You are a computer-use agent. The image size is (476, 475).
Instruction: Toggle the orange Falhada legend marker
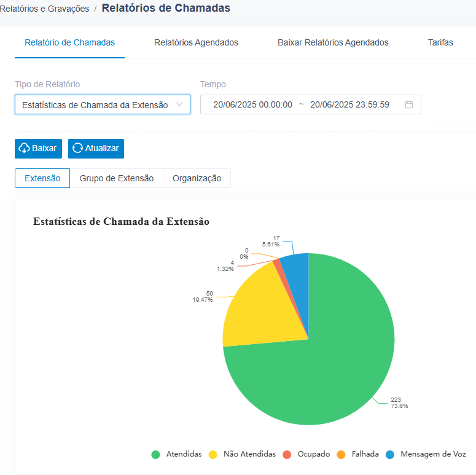tap(341, 455)
